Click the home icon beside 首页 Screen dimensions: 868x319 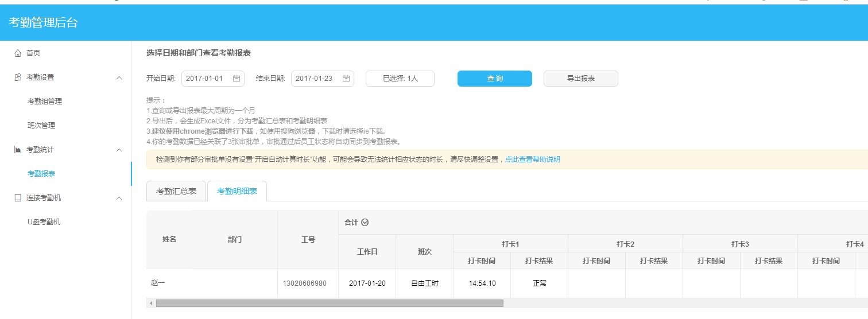click(17, 53)
